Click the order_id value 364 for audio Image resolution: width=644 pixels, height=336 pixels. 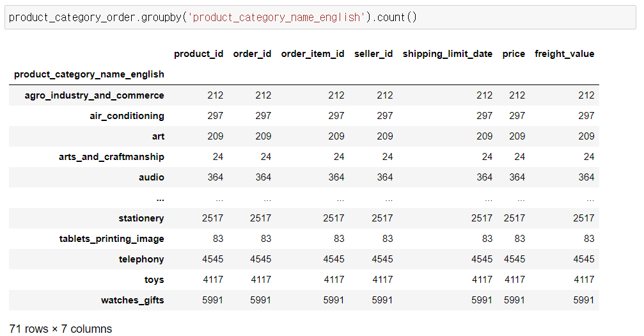[263, 177]
